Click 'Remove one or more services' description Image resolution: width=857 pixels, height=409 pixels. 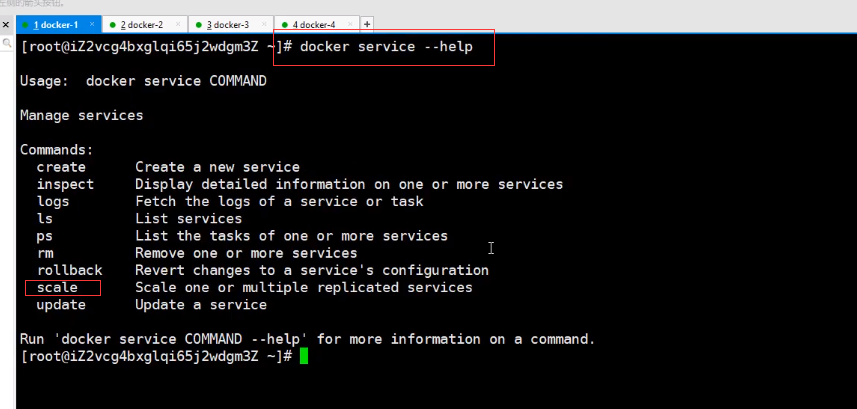pos(246,253)
